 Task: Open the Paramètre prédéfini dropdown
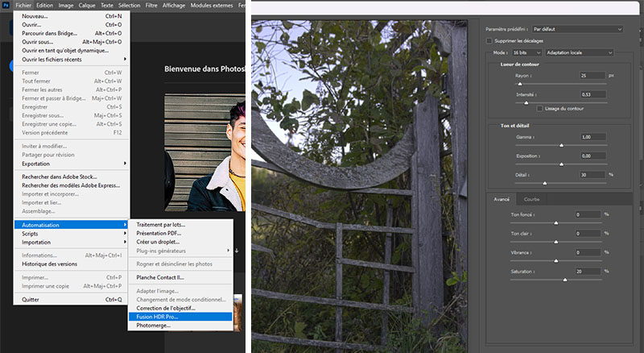click(577, 29)
